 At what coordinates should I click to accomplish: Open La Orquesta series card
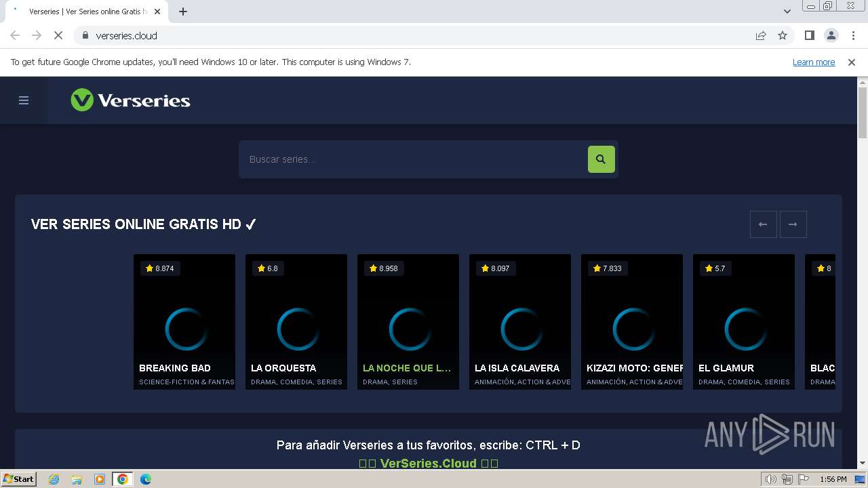pyautogui.click(x=296, y=322)
